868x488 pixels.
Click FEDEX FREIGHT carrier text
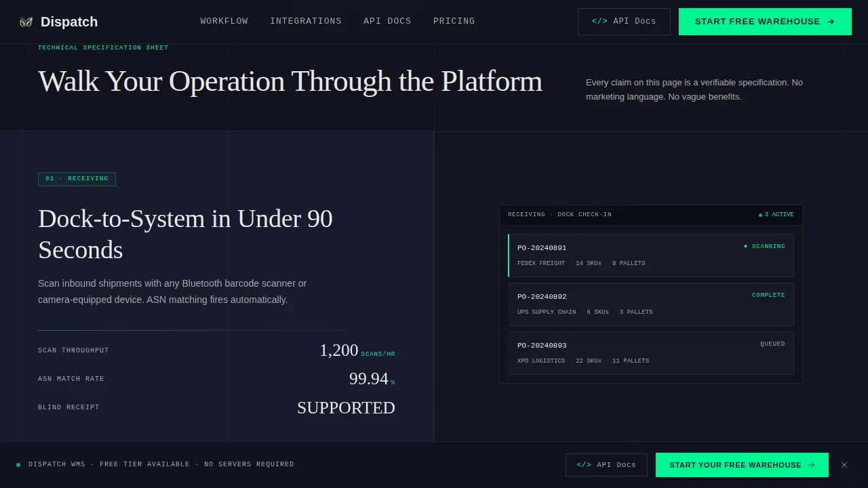[x=541, y=263]
